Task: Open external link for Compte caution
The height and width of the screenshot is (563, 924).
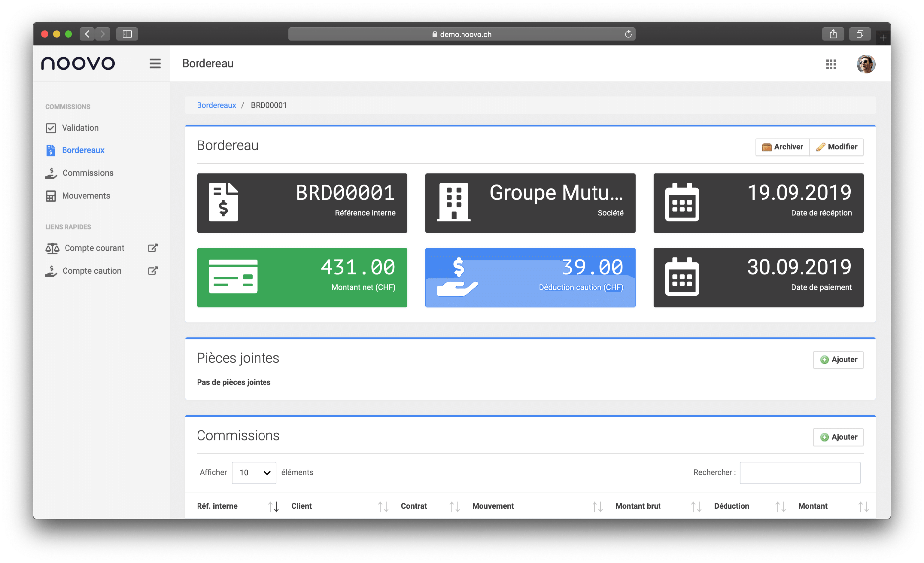Action: pyautogui.click(x=153, y=271)
